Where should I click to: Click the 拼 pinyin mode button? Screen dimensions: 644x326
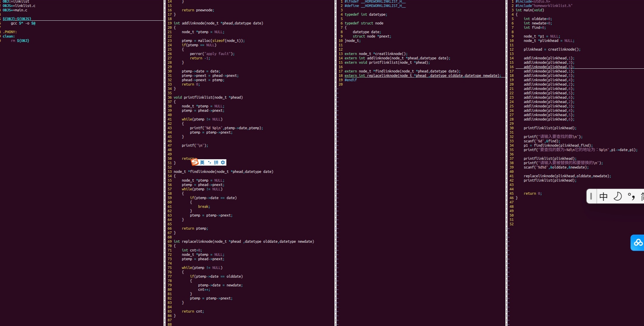pyautogui.click(x=216, y=162)
